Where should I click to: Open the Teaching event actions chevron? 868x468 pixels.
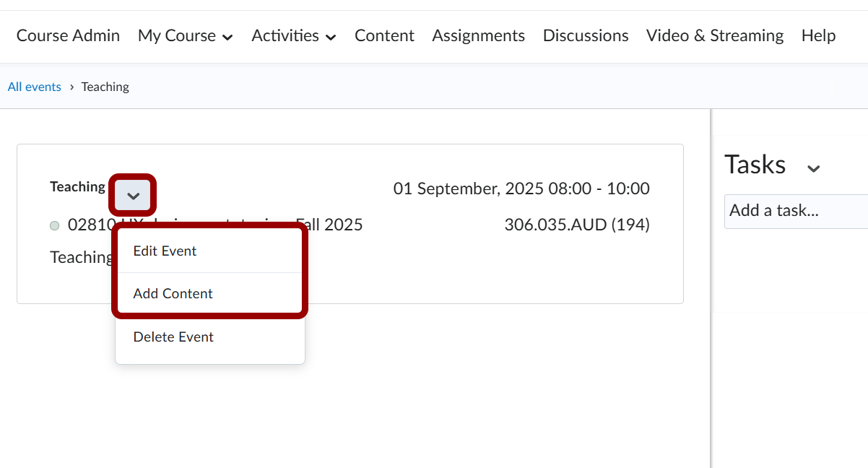[x=133, y=195]
